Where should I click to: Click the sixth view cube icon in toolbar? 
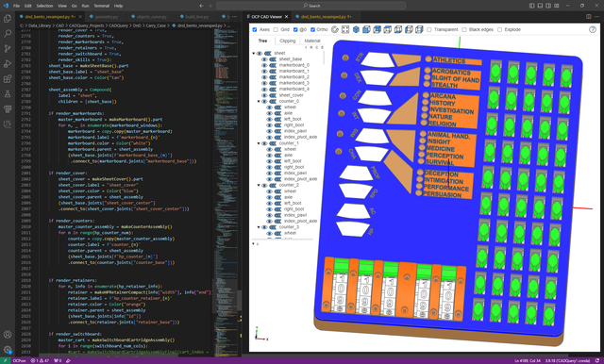tap(409, 29)
